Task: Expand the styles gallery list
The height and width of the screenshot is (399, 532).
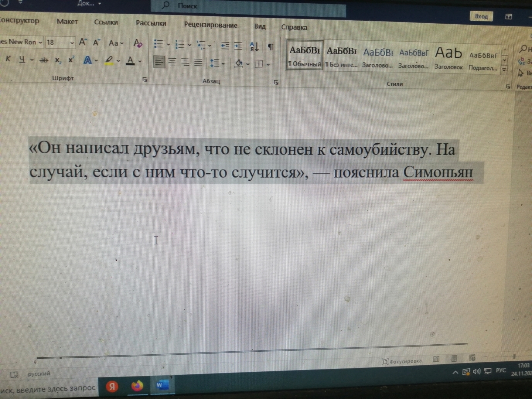Action: coord(504,69)
